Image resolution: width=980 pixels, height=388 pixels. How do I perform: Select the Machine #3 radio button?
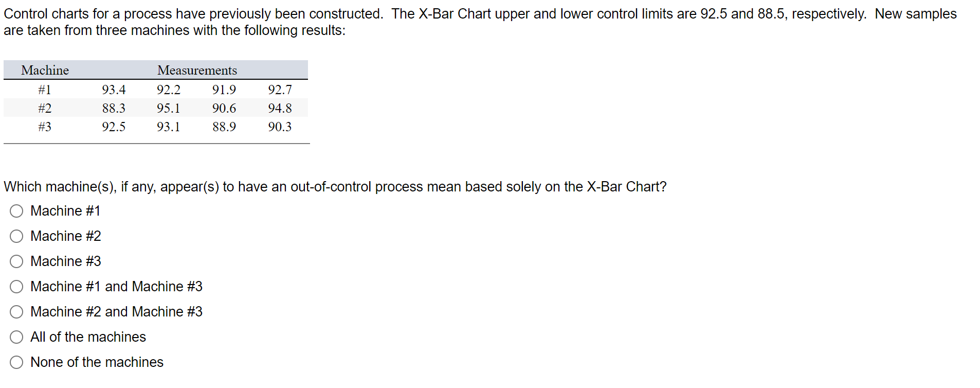coord(16,261)
